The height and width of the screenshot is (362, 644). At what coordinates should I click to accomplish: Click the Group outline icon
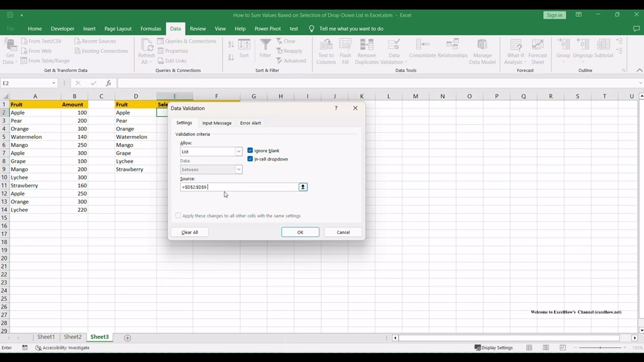pyautogui.click(x=563, y=45)
